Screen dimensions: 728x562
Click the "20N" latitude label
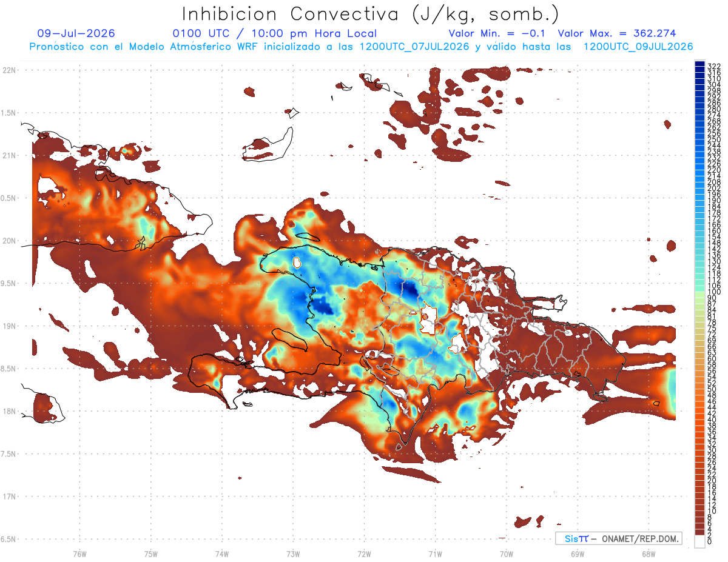point(8,241)
